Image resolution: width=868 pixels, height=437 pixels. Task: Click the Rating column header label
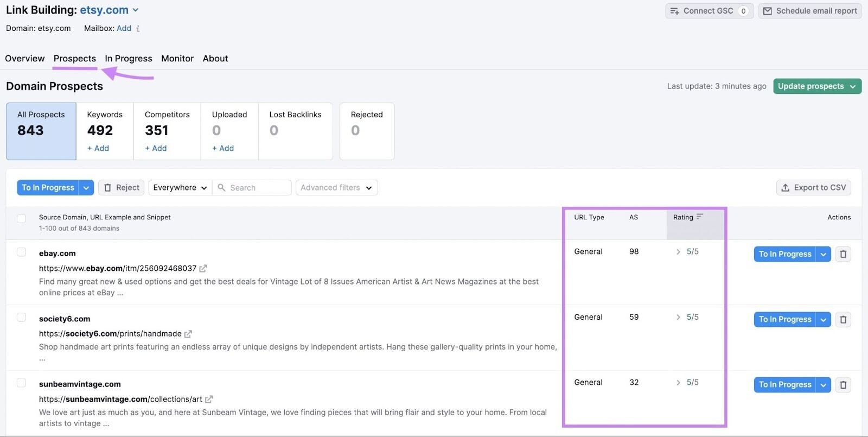683,217
